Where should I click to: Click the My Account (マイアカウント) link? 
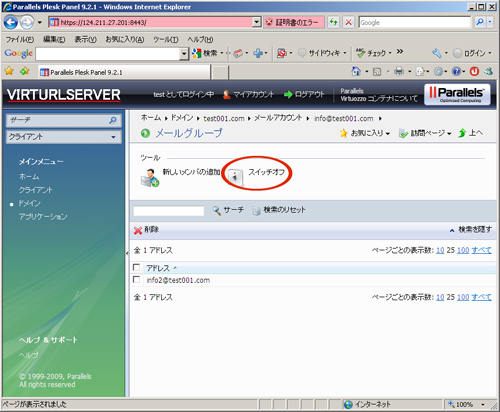248,94
